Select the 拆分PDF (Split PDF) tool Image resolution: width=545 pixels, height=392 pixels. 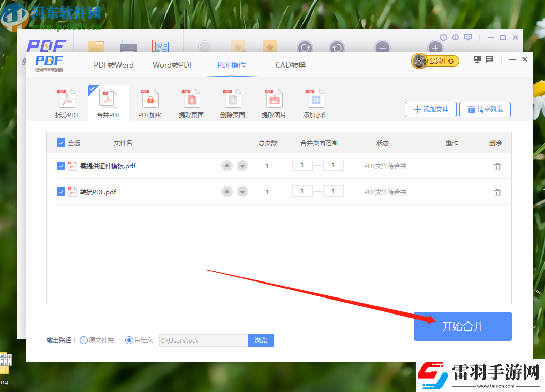67,102
